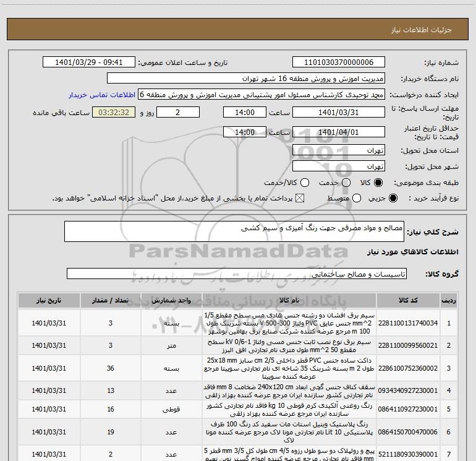Click the ردیف column header
Image resolution: width=476 pixels, height=461 pixels.
click(x=449, y=301)
